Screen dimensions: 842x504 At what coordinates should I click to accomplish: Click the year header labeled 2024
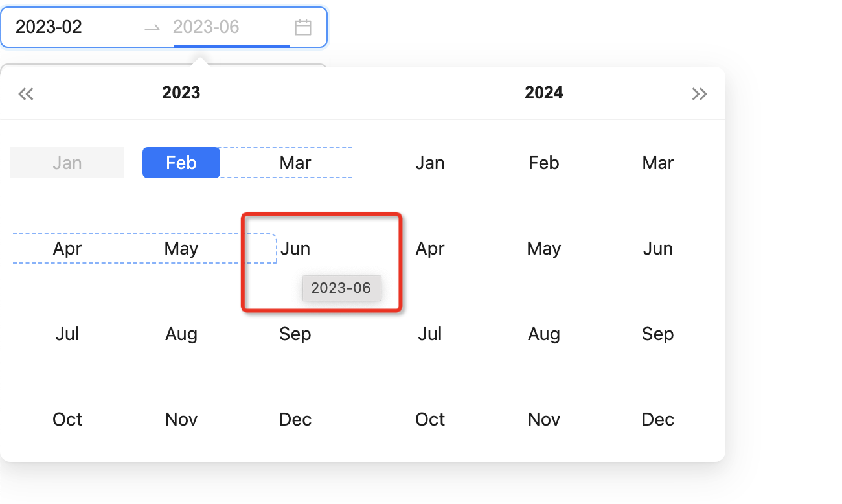pos(543,93)
